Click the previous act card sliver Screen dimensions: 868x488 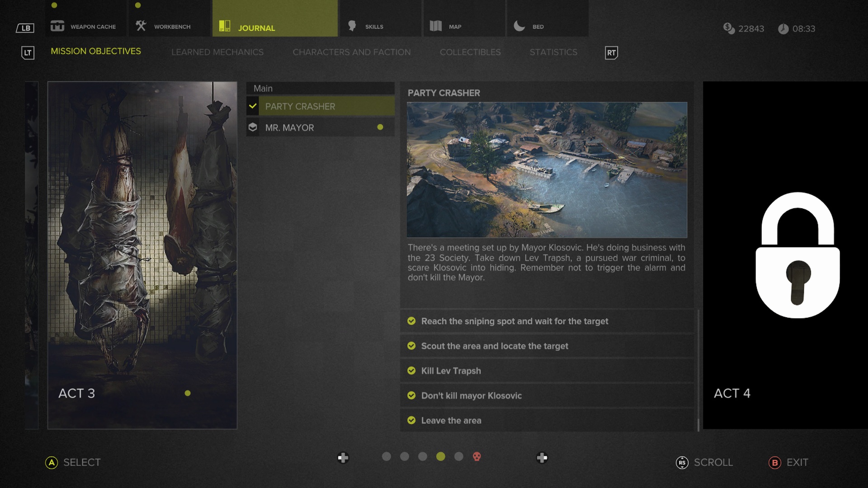click(x=32, y=255)
